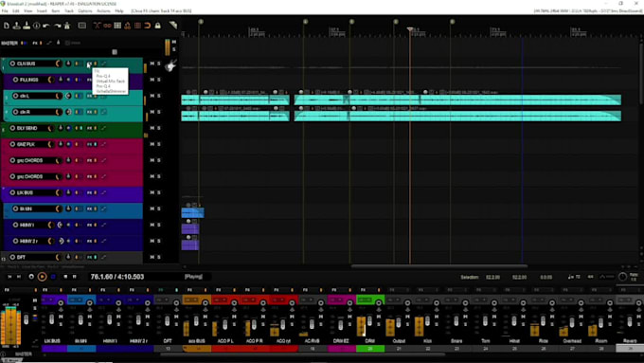Open envelope button on GNZ PLK track
The image size is (644, 363).
click(x=103, y=144)
